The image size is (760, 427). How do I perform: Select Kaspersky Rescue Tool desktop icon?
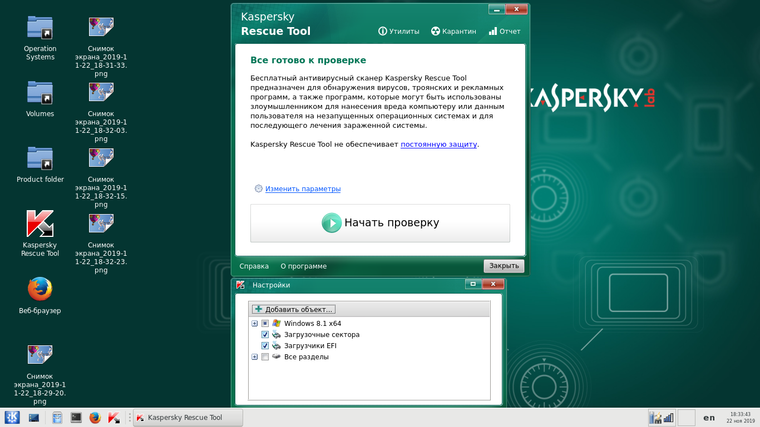40,233
